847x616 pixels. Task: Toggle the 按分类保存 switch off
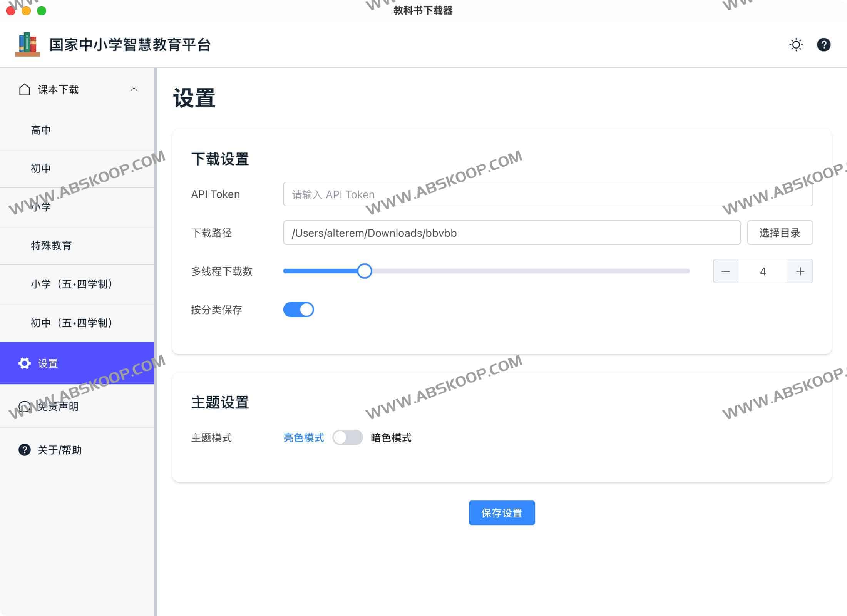298,310
